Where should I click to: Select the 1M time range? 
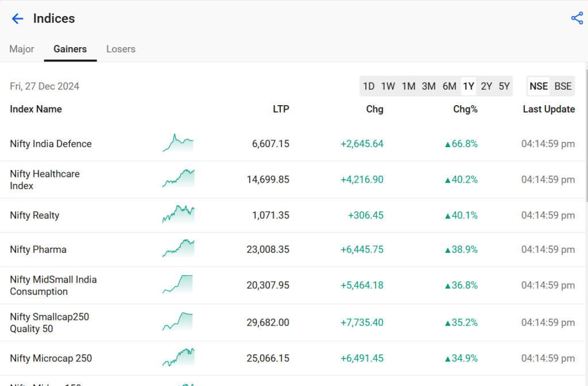408,86
